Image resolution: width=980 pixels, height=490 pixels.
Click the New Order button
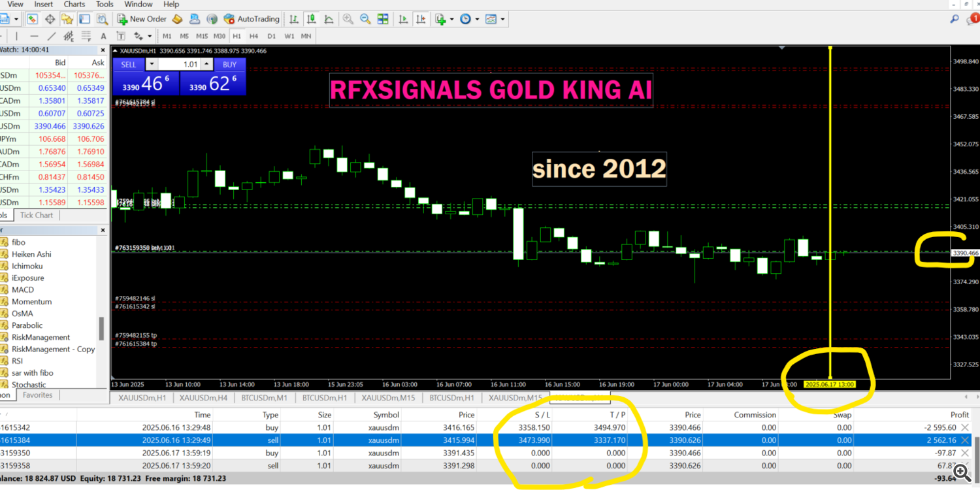click(x=142, y=19)
